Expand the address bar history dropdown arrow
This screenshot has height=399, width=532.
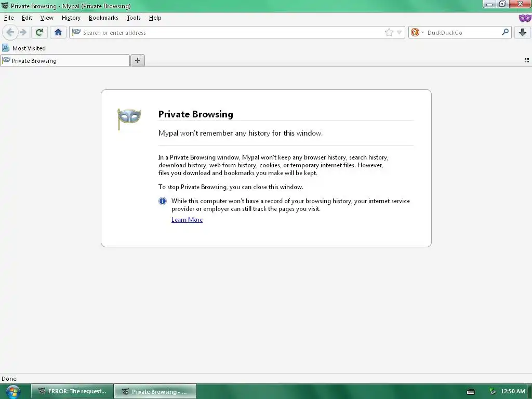point(400,33)
